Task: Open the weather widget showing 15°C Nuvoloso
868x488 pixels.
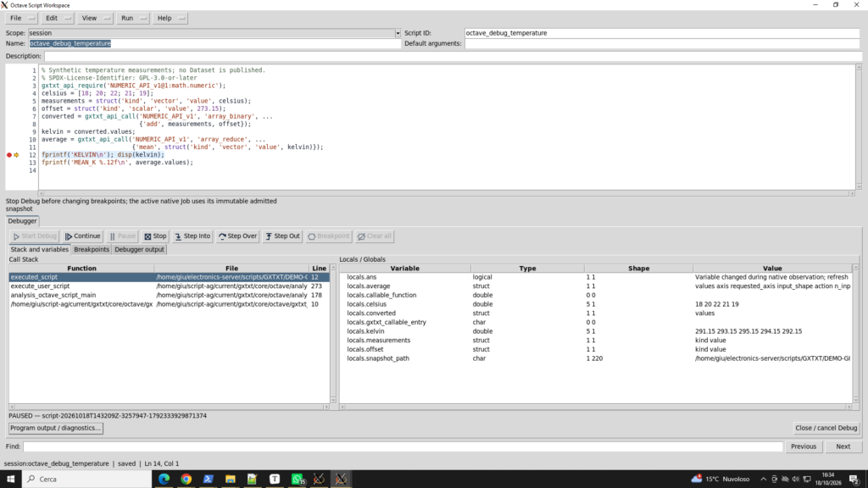Action: coord(721,480)
